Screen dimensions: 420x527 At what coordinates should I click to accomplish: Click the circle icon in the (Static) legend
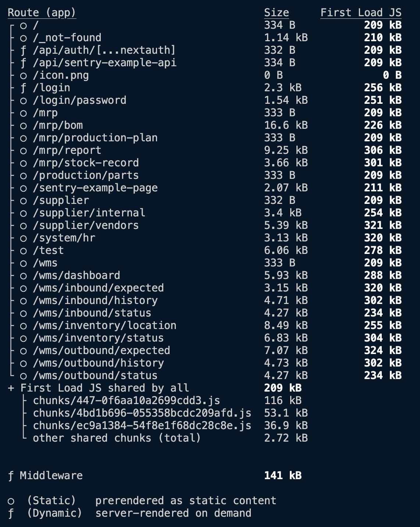pos(11,501)
